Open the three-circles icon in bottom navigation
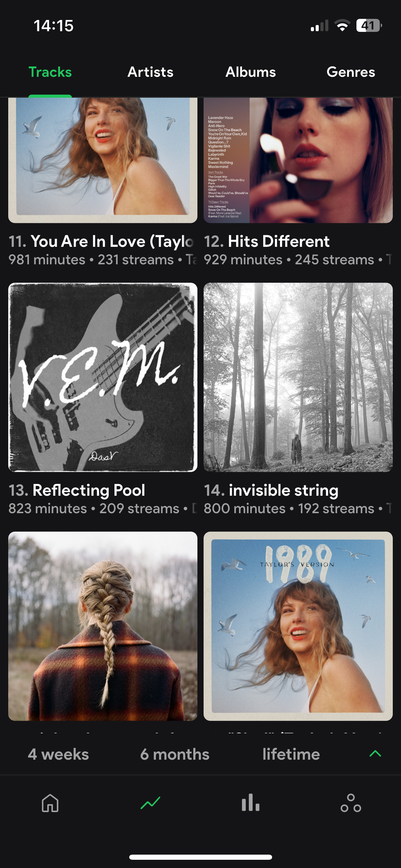Viewport: 401px width, 868px height. [x=351, y=803]
